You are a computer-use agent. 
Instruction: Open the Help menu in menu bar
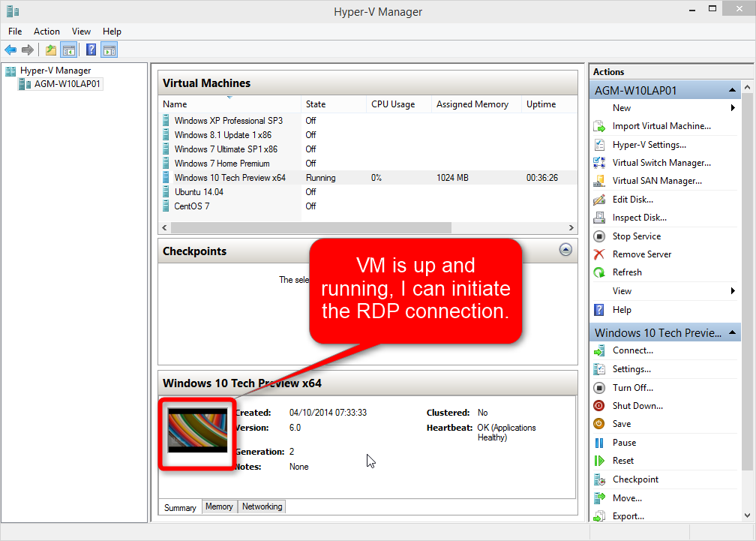(112, 32)
